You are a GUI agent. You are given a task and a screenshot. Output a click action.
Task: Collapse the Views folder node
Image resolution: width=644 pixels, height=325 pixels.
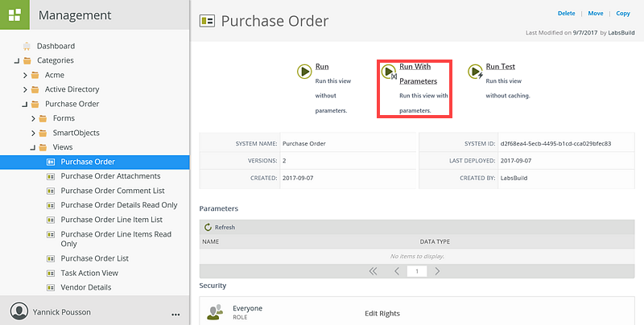(33, 148)
